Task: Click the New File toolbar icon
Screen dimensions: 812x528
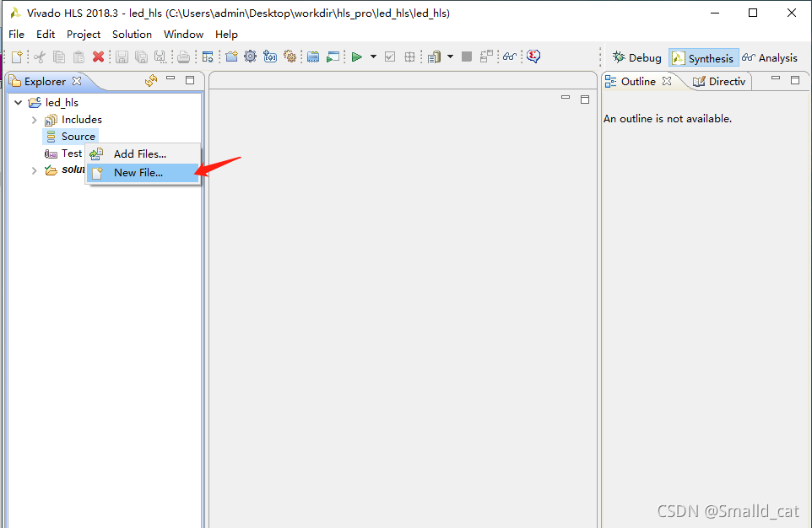Action: pyautogui.click(x=17, y=57)
